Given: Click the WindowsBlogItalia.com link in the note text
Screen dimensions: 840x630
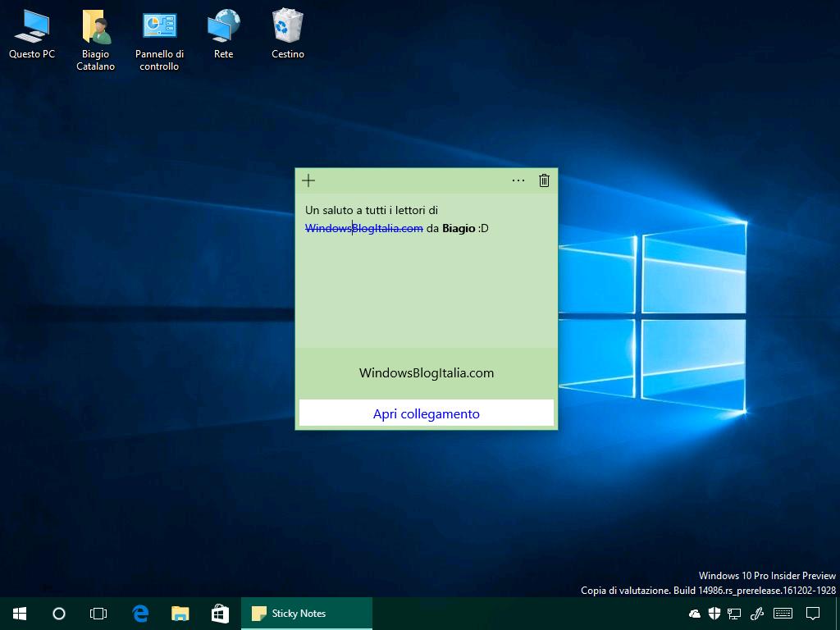Looking at the screenshot, I should point(363,228).
